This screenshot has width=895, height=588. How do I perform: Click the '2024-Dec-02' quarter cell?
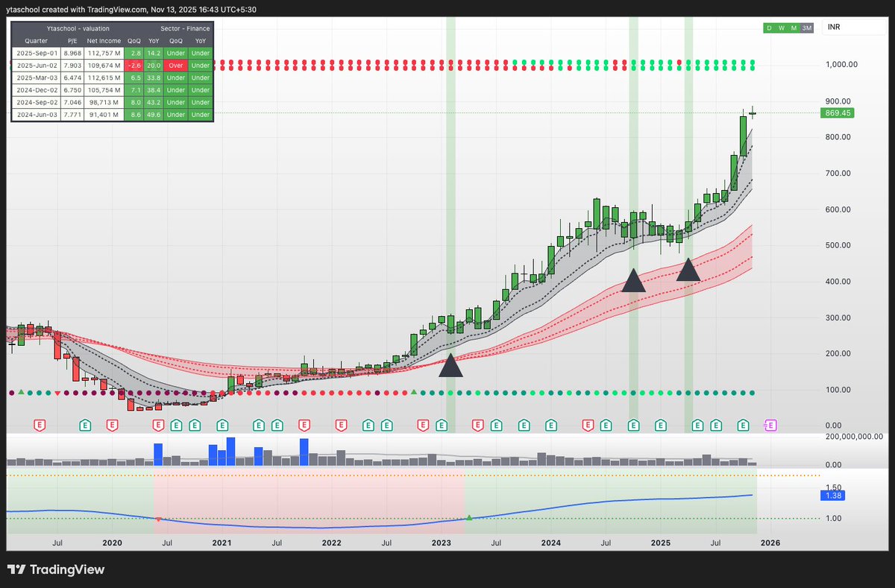pos(36,90)
